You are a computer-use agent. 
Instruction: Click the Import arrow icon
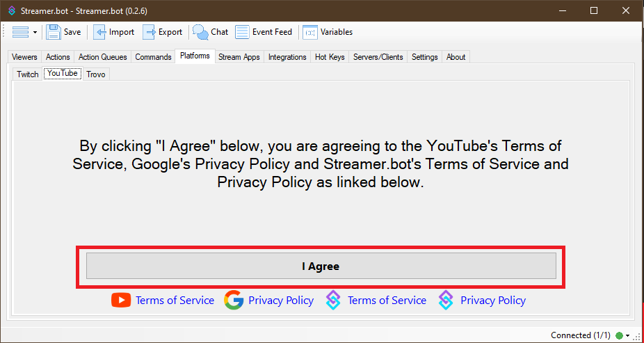pyautogui.click(x=100, y=32)
